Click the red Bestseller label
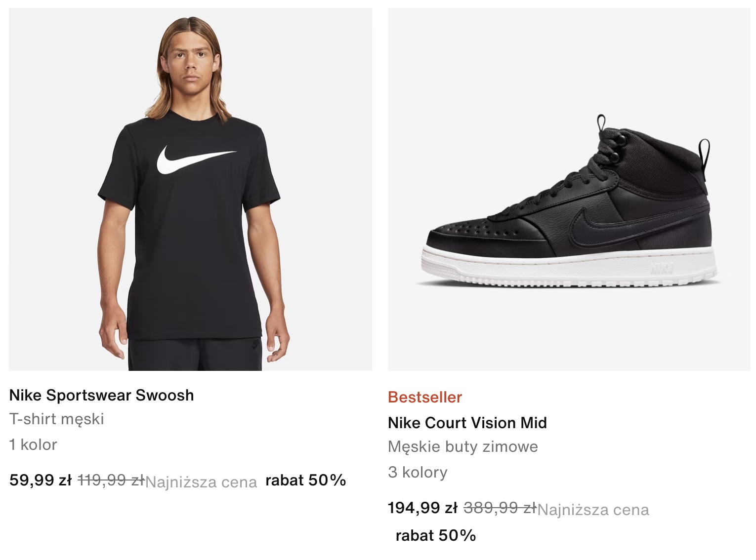This screenshot has width=756, height=560. [425, 397]
